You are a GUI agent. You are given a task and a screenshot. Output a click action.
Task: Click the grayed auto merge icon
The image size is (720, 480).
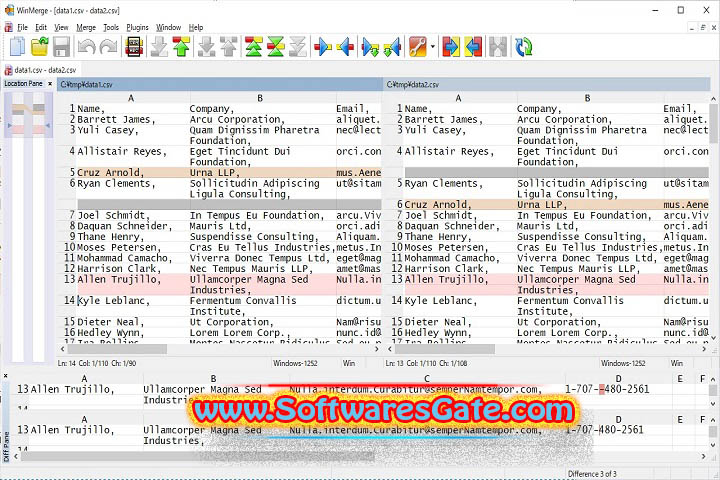(498, 47)
